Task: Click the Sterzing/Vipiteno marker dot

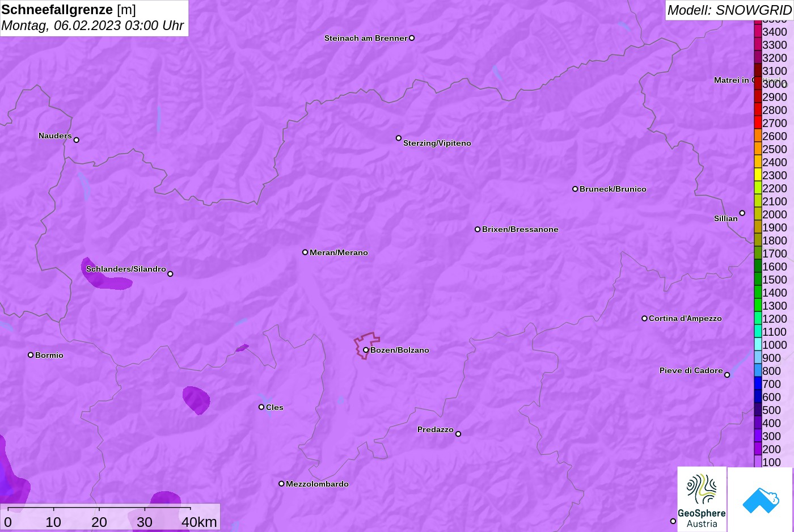Action: point(399,138)
